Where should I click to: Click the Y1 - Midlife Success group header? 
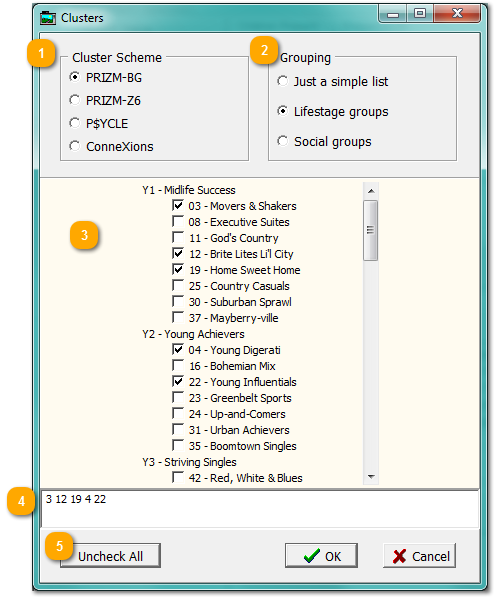pyautogui.click(x=189, y=190)
